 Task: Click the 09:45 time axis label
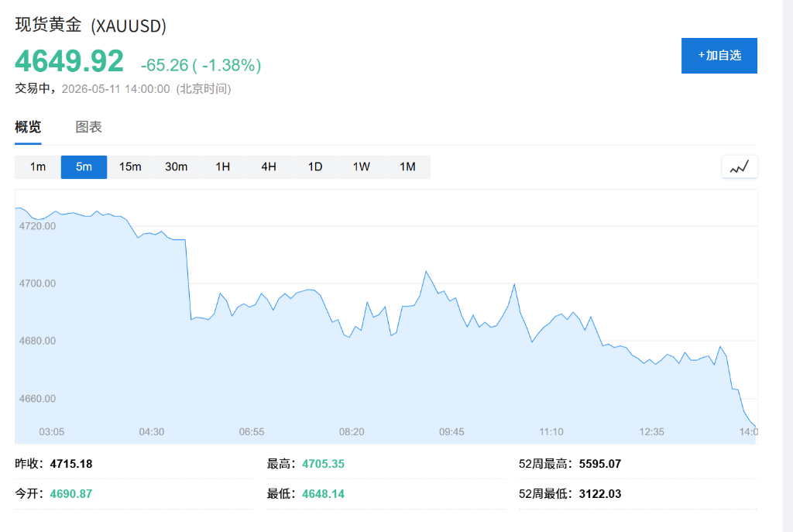click(451, 432)
